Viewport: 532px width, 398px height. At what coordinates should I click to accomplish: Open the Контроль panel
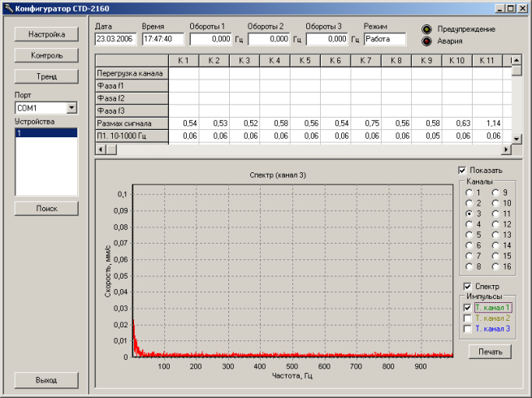click(x=47, y=55)
